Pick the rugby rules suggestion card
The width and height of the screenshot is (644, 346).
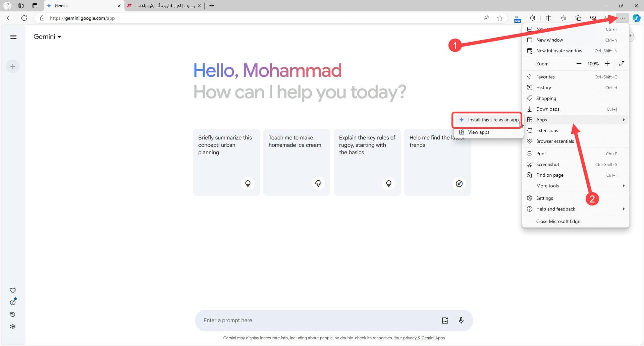point(367,162)
